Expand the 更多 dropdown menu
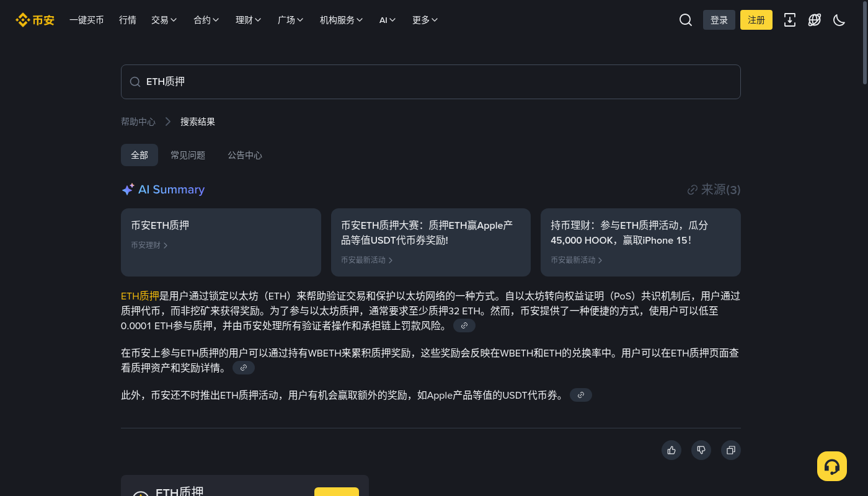Viewport: 868px width, 496px height. [425, 20]
